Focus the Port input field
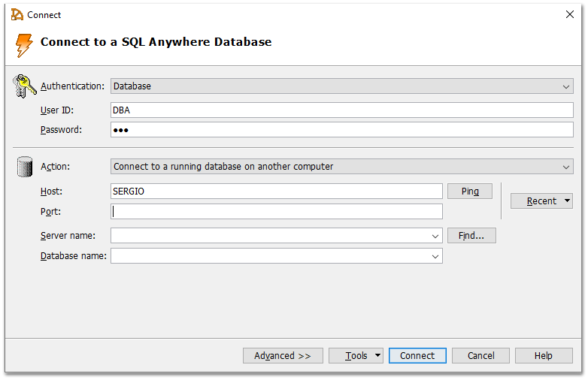Image resolution: width=588 pixels, height=380 pixels. pyautogui.click(x=277, y=212)
